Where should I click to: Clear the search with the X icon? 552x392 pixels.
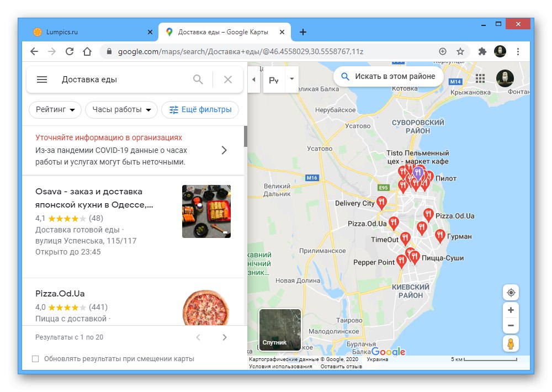tap(227, 79)
